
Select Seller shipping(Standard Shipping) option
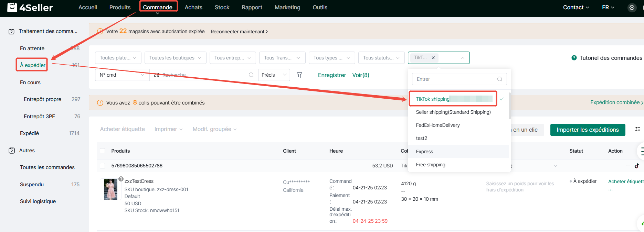(458, 112)
